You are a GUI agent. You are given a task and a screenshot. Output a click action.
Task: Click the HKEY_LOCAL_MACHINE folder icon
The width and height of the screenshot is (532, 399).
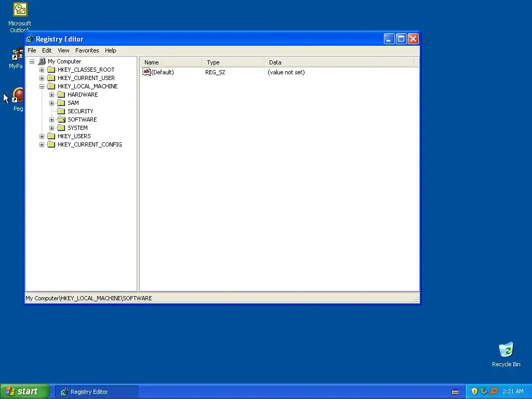(x=51, y=86)
